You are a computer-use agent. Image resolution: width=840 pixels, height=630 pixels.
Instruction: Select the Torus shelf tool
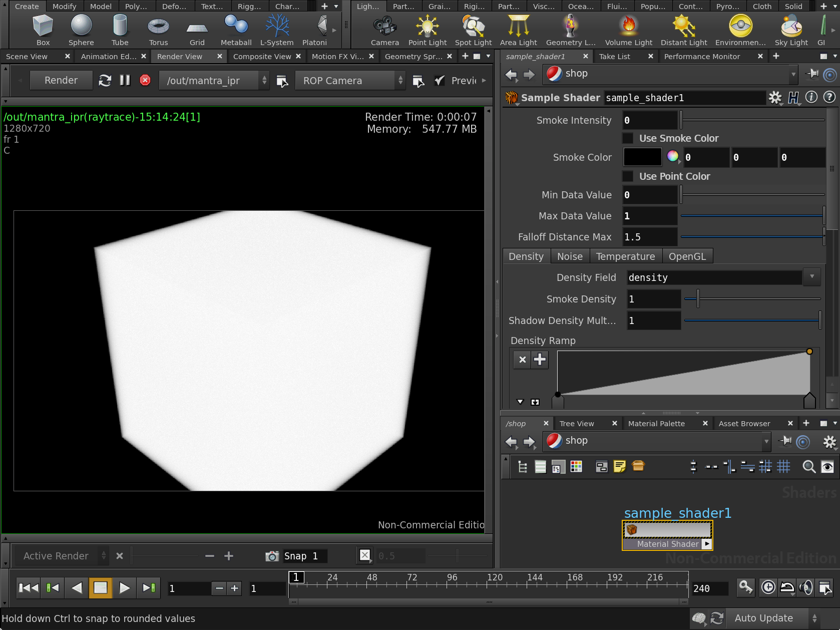coord(158,30)
